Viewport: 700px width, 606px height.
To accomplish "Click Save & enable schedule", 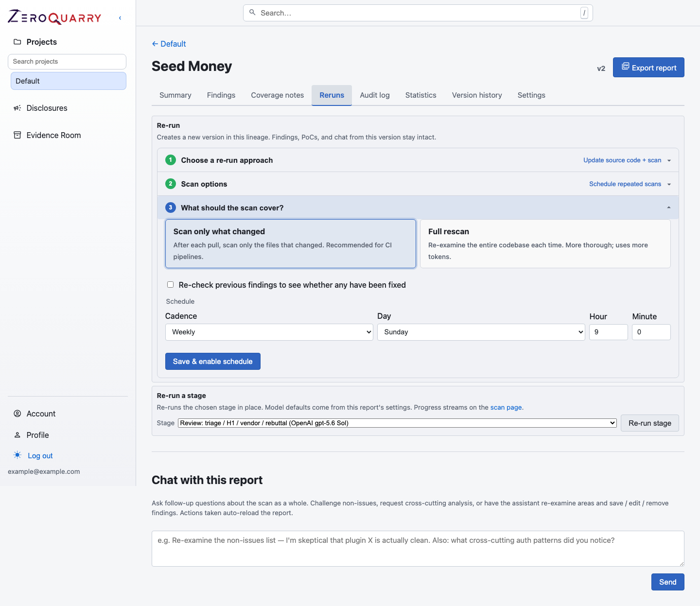I will click(x=213, y=362).
